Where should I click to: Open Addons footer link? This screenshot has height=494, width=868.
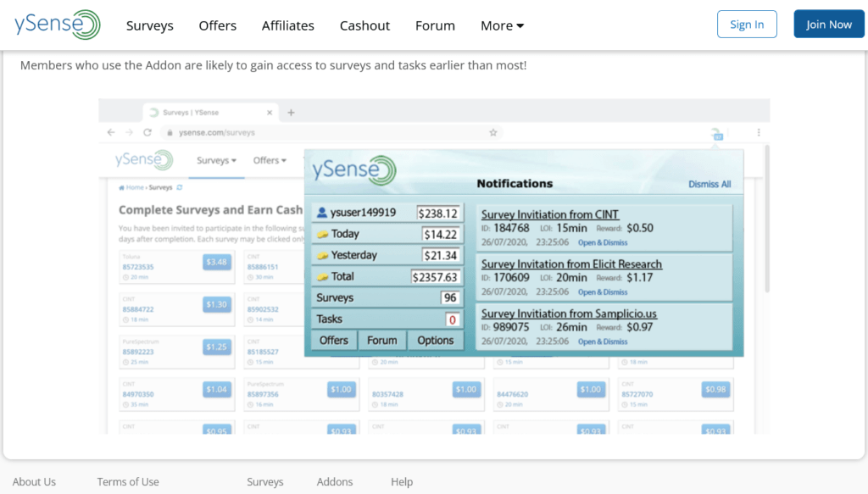335,482
